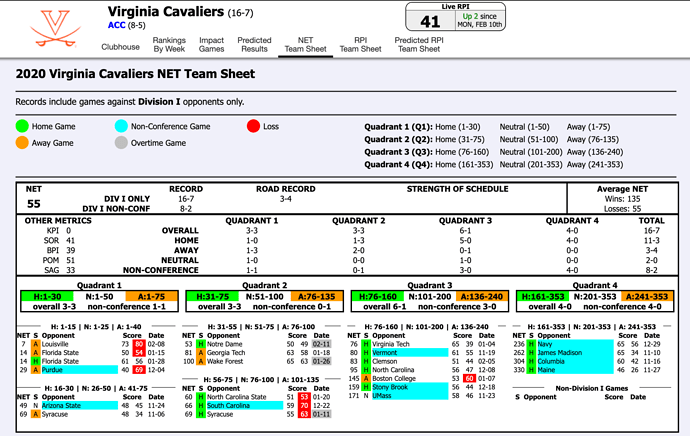Click the Florida State row dated 01-28

[92, 361]
